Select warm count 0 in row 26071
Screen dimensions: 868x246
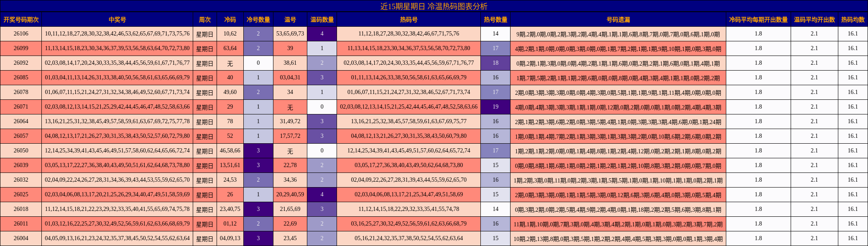pyautogui.click(x=322, y=107)
